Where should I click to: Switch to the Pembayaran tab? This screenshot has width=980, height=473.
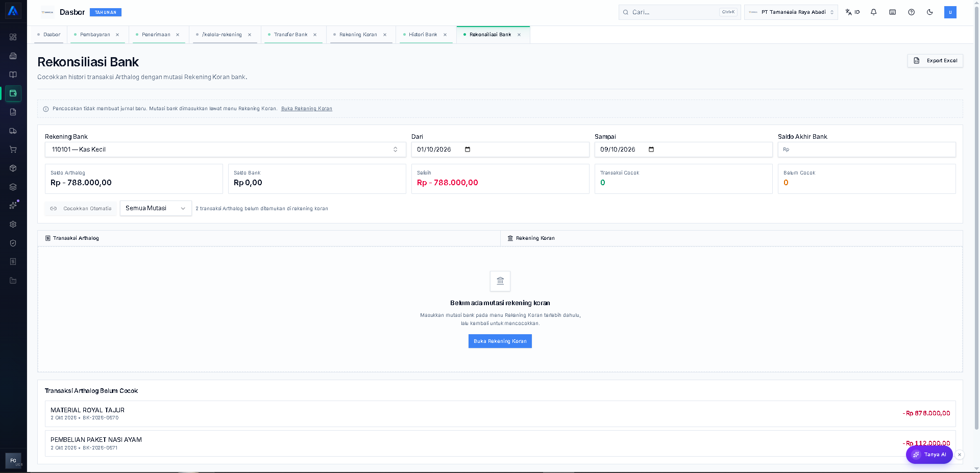click(x=95, y=35)
